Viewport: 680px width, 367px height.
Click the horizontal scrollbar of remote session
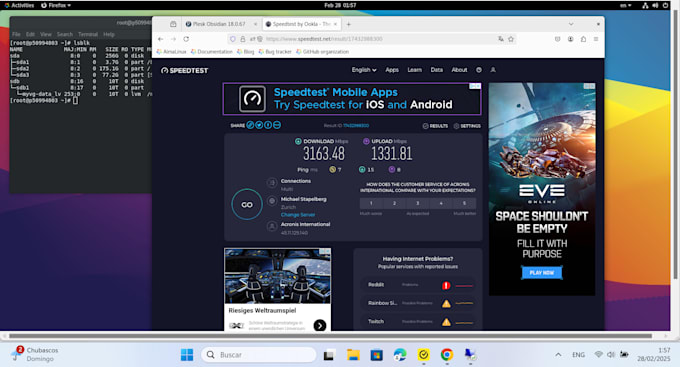point(330,336)
